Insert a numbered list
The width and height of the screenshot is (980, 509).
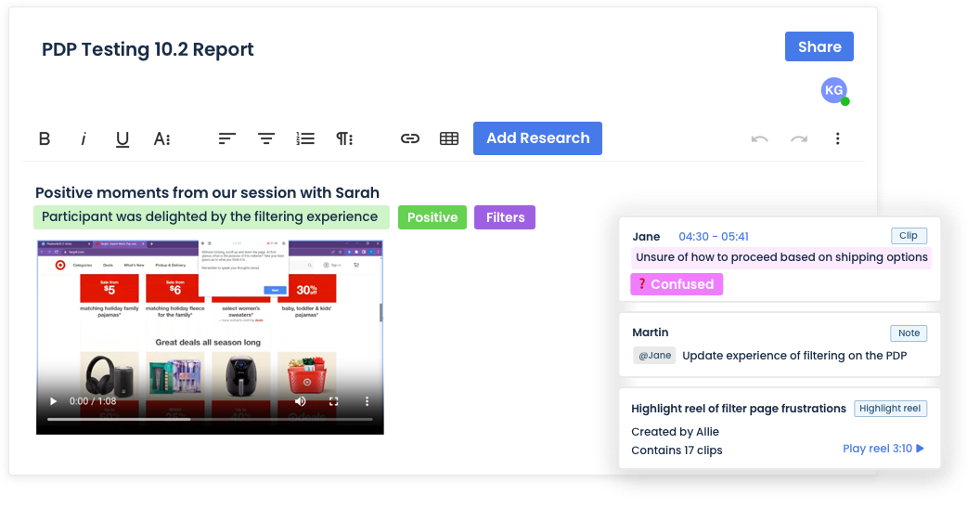(x=305, y=138)
